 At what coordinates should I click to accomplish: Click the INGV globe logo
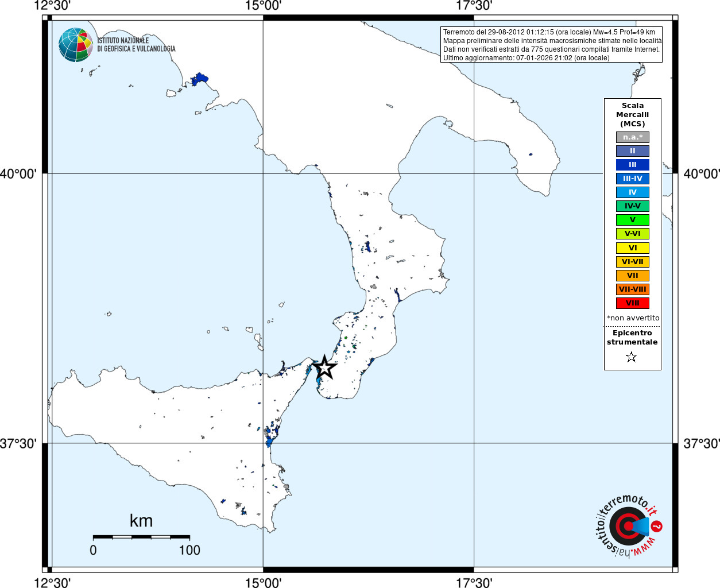[x=76, y=45]
